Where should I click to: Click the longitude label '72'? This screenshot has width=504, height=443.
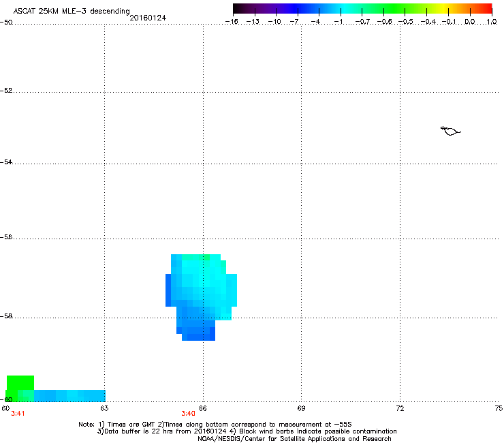400,408
